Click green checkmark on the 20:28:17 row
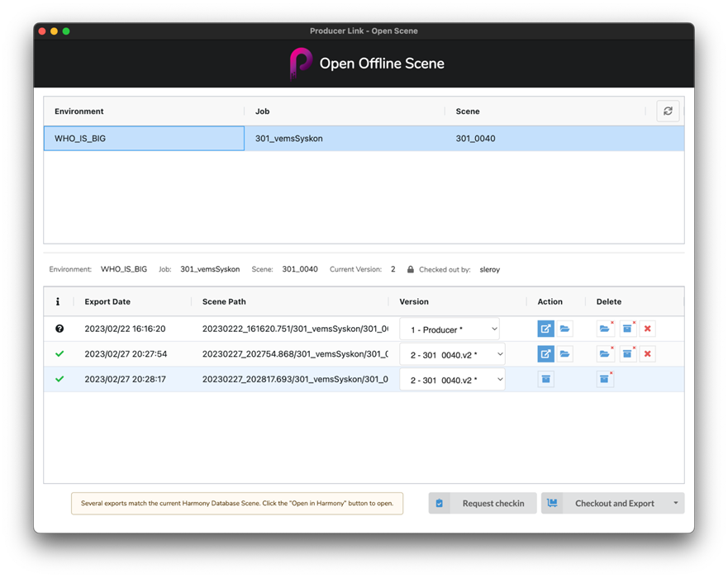This screenshot has height=578, width=728. 59,379
